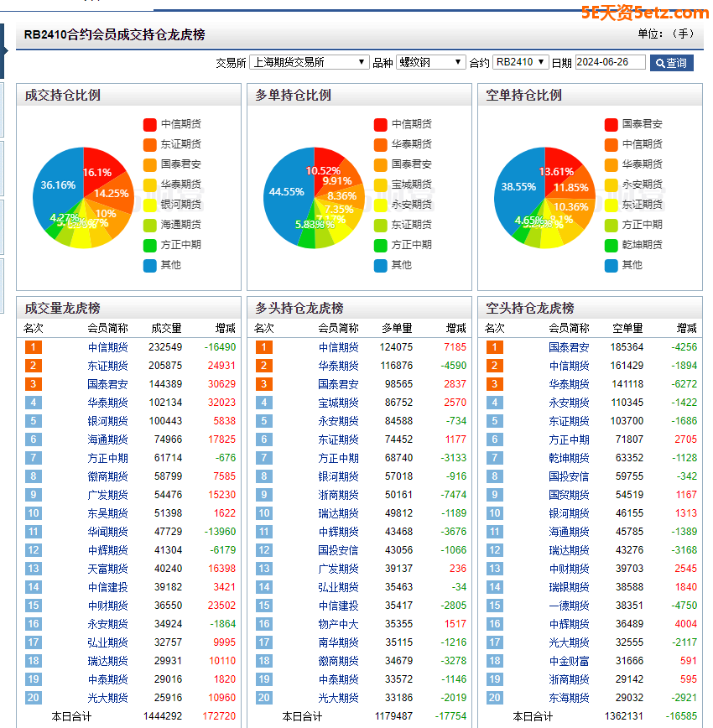Open the 品种 螺纹钢 dropdown

click(x=430, y=62)
